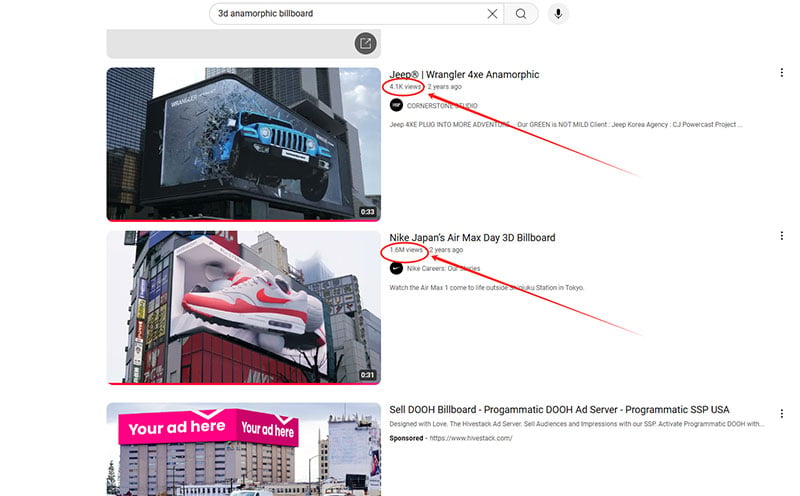This screenshot has width=800, height=496.
Task: Visit the www.hivestack.com ad link
Action: (471, 438)
